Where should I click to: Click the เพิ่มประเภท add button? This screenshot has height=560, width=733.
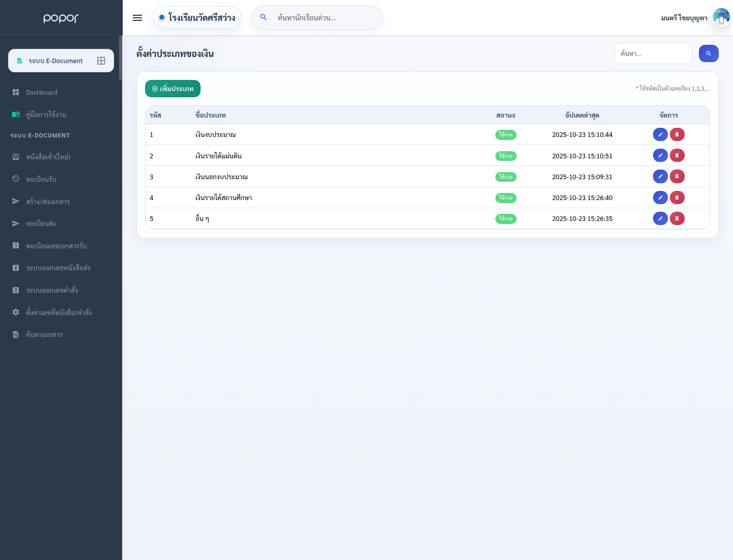tap(173, 89)
